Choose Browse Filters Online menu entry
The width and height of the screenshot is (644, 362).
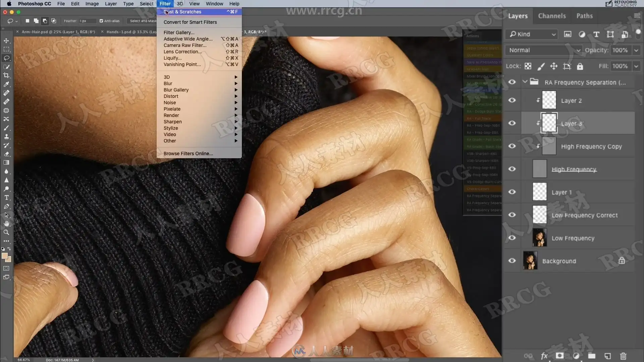tap(188, 154)
